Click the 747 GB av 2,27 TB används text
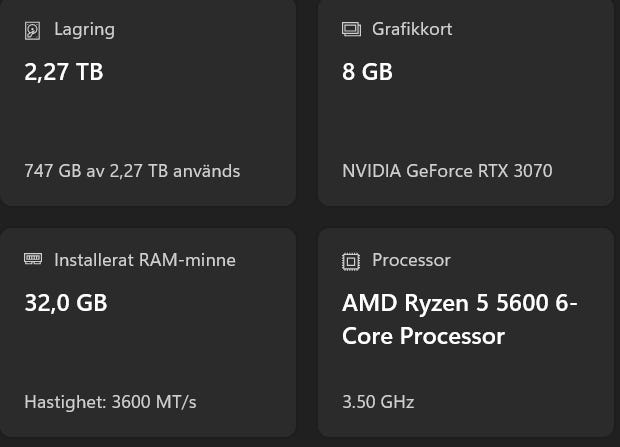 click(x=132, y=171)
